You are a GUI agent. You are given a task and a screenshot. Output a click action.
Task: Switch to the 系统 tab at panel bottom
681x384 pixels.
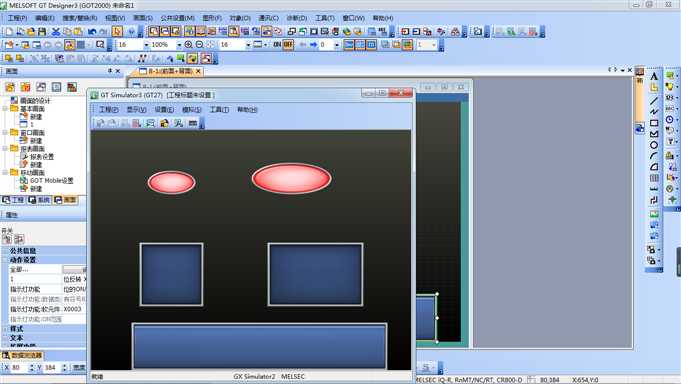39,200
